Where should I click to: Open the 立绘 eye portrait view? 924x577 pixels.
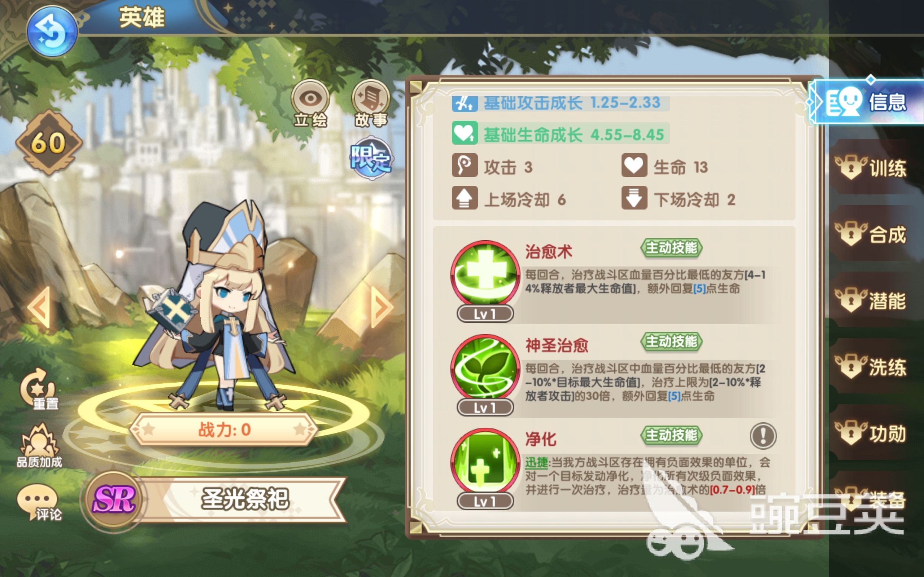point(310,103)
